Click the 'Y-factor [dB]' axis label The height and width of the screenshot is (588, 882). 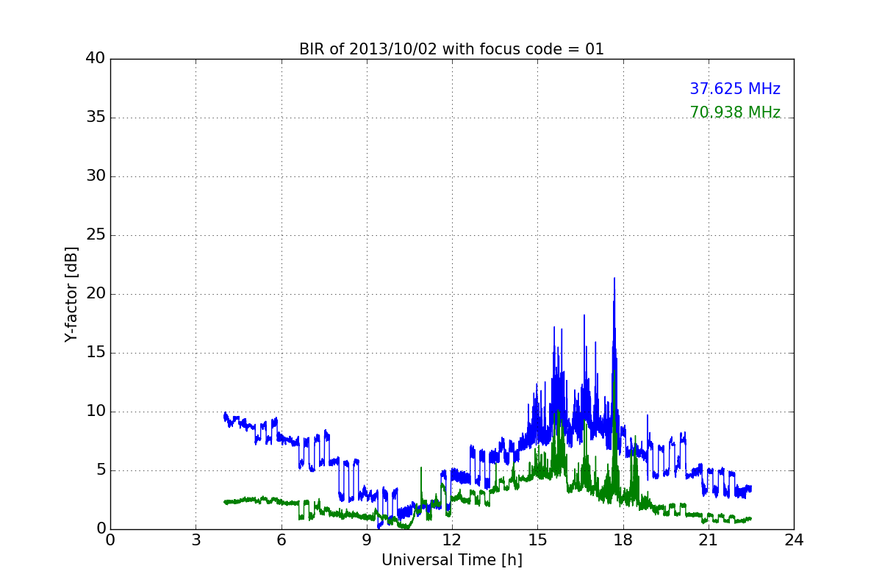click(x=71, y=294)
